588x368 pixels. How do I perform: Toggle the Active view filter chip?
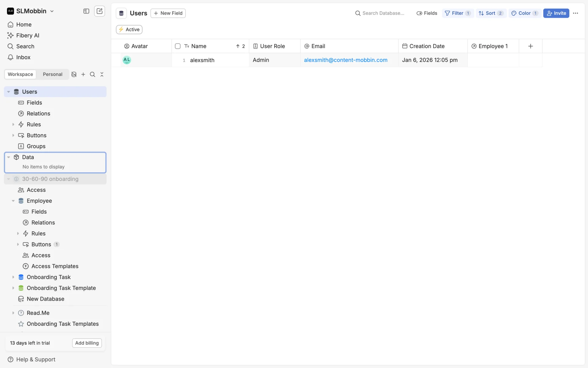(129, 29)
